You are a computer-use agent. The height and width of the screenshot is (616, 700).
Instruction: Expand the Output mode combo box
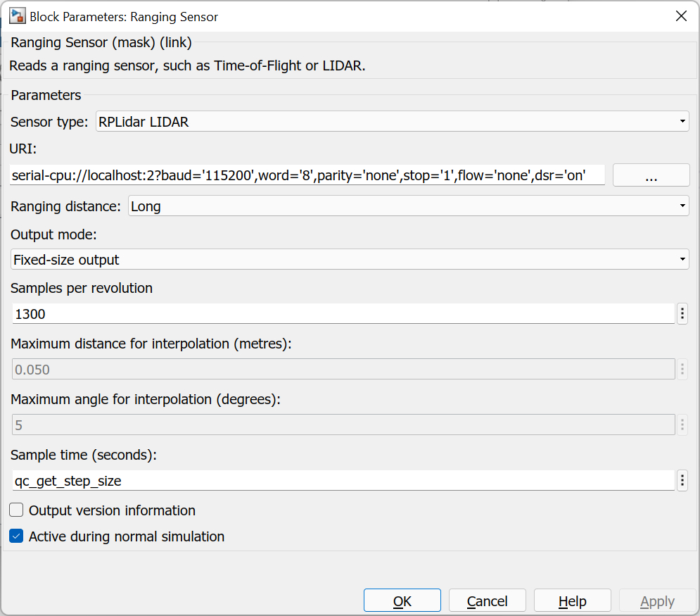point(350,260)
